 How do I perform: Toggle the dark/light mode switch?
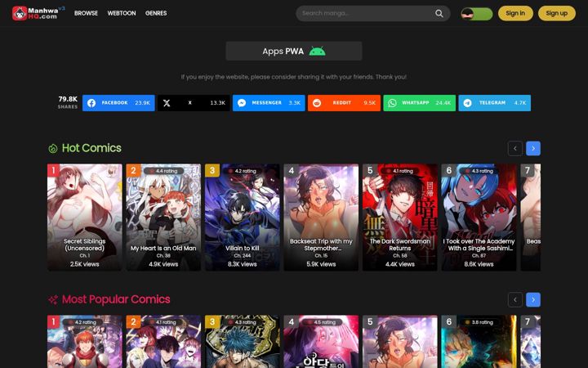coord(477,14)
